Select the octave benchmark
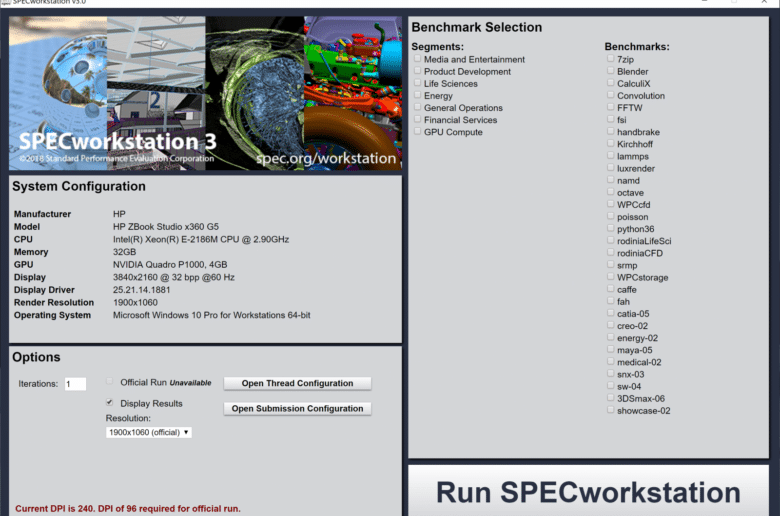 click(610, 192)
